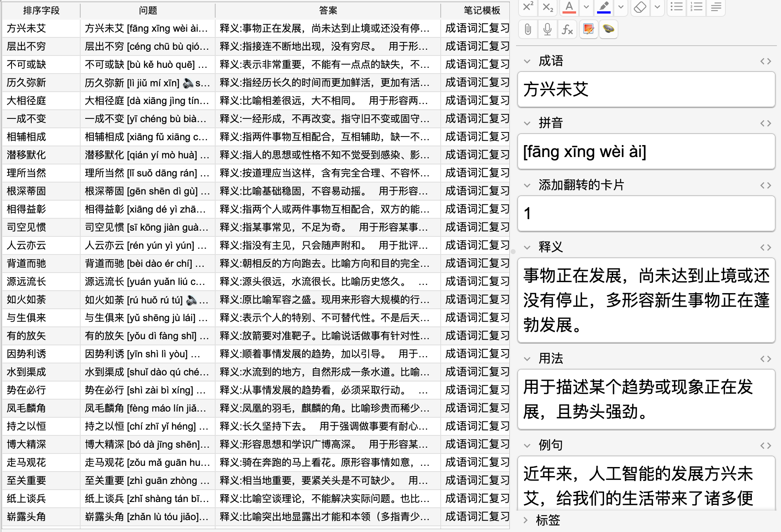Image resolution: width=781 pixels, height=532 pixels.
Task: Attach a media file with paperclip
Action: pyautogui.click(x=528, y=29)
